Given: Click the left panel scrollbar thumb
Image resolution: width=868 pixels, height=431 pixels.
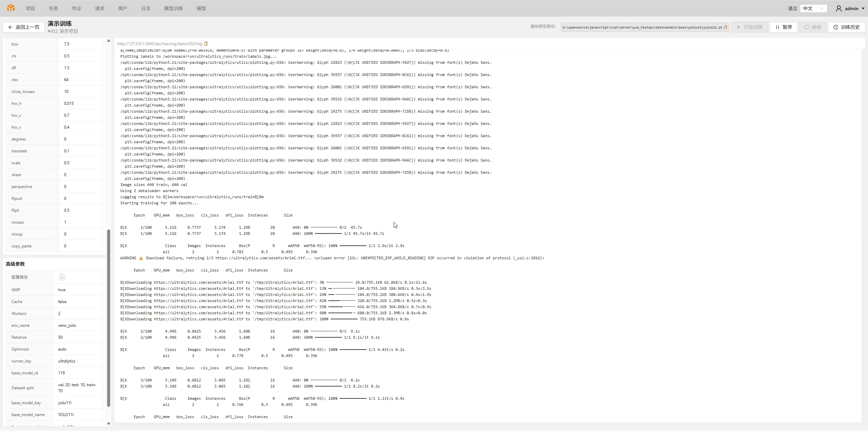Looking at the screenshot, I should (x=108, y=318).
